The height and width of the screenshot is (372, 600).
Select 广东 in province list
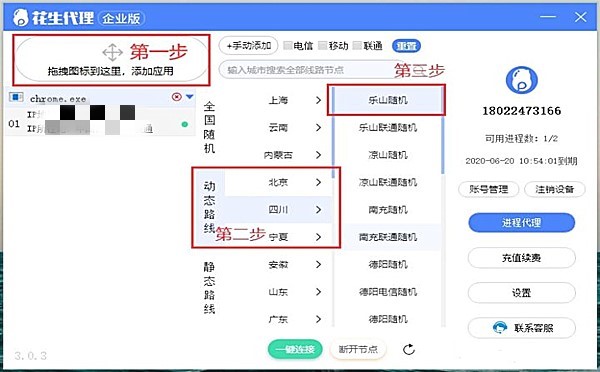[x=278, y=319]
